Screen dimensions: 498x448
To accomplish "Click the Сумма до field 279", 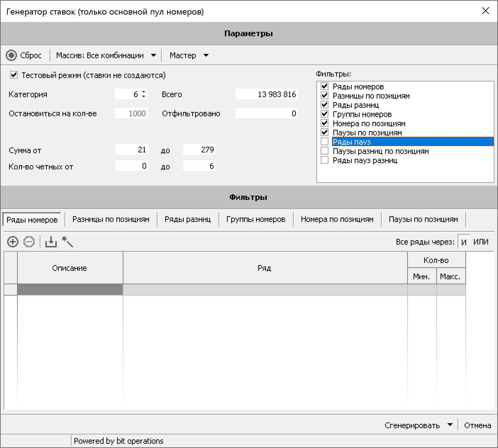I will [x=199, y=150].
